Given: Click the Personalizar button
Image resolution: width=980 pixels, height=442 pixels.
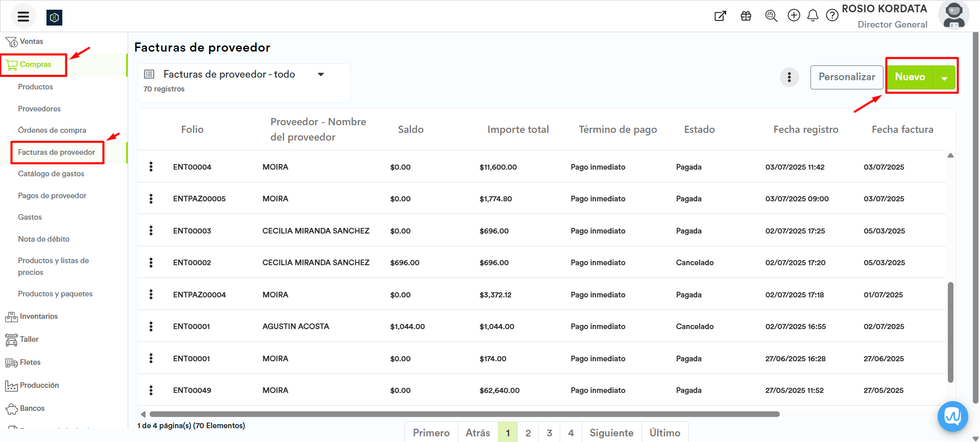Looking at the screenshot, I should [x=846, y=77].
